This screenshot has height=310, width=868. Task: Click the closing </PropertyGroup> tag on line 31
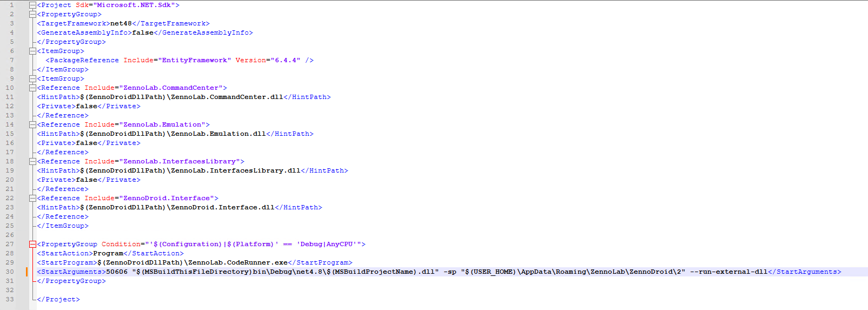(x=71, y=281)
